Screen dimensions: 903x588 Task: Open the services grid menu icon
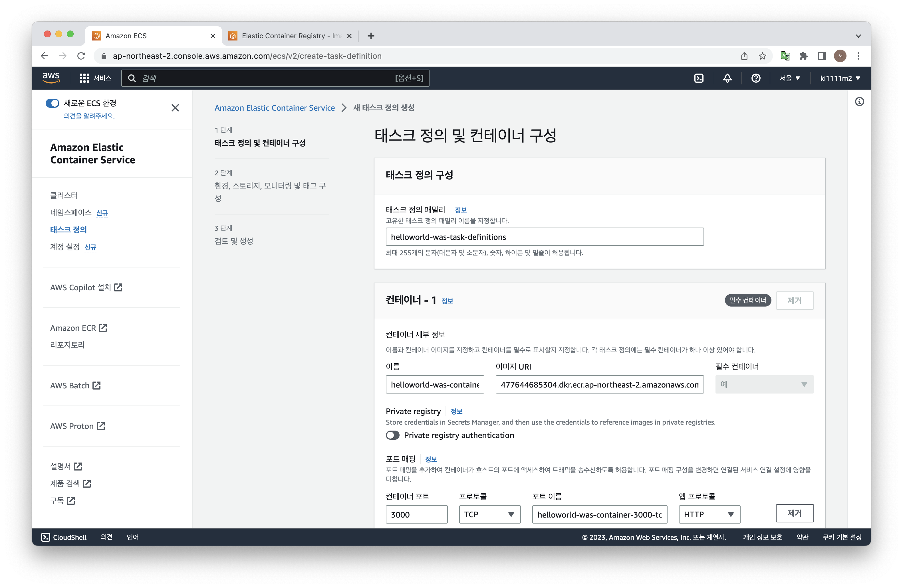[84, 78]
